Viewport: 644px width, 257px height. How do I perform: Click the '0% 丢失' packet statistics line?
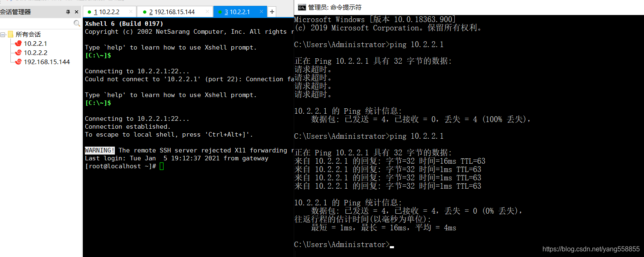pos(417,211)
